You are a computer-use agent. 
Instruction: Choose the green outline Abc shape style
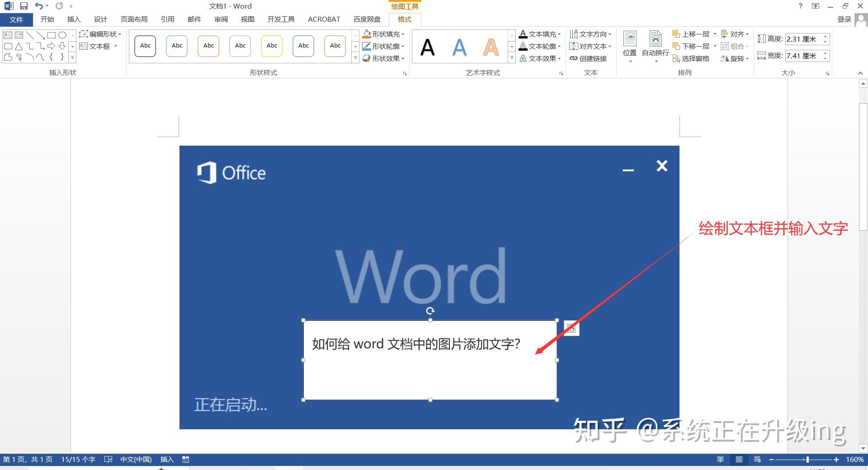coord(335,46)
